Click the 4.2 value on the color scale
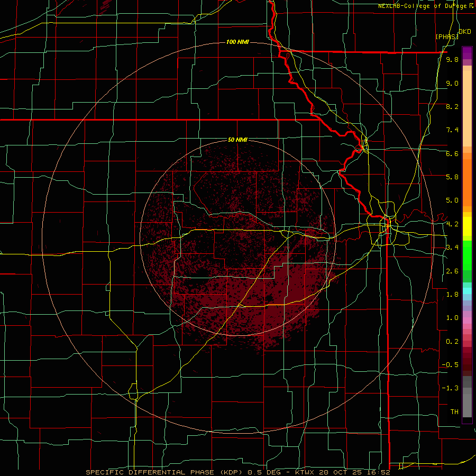This screenshot has height=476, width=476. click(452, 224)
